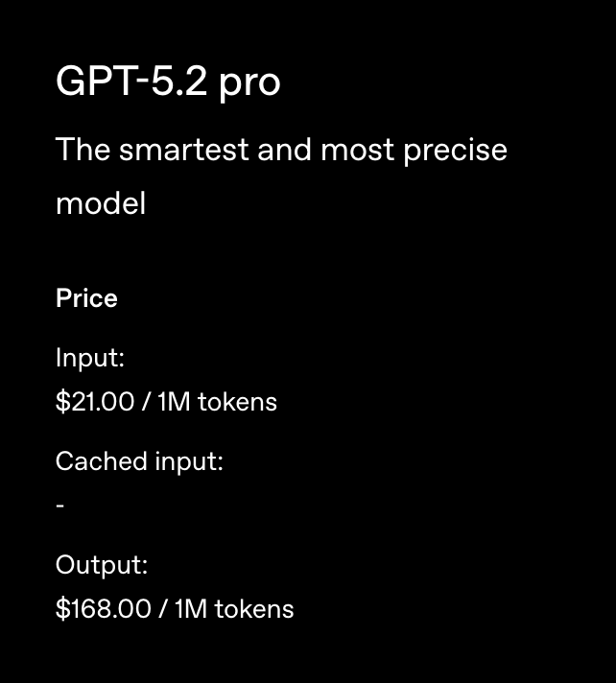Select the word "pro" in the heading
The width and height of the screenshot is (616, 683).
pyautogui.click(x=249, y=84)
